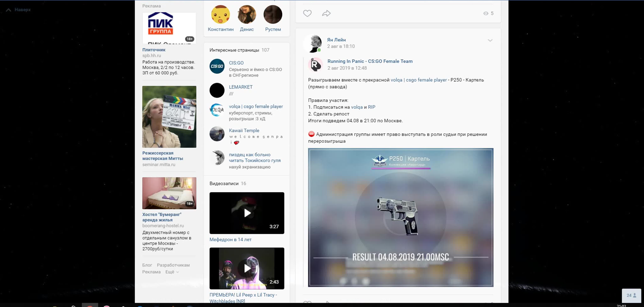The height and width of the screenshot is (307, 644).
Task: Open volqa | csgo female player sidebar link
Action: pos(256,107)
